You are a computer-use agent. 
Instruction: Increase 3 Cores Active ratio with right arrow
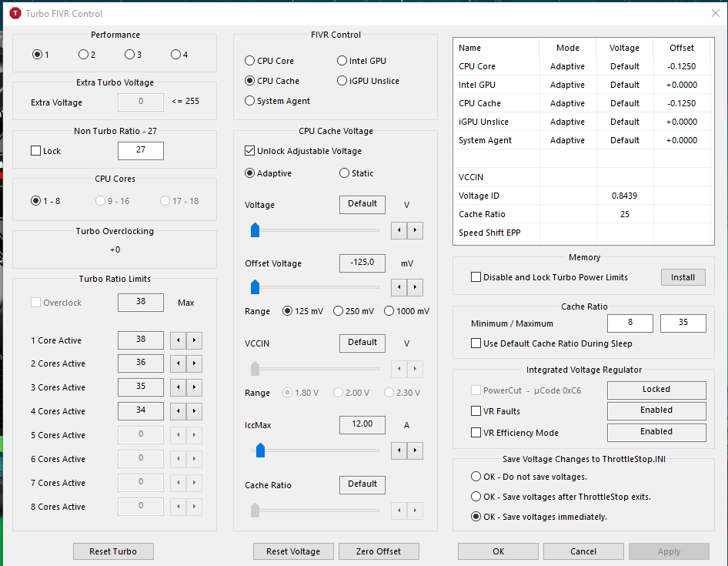tap(194, 387)
